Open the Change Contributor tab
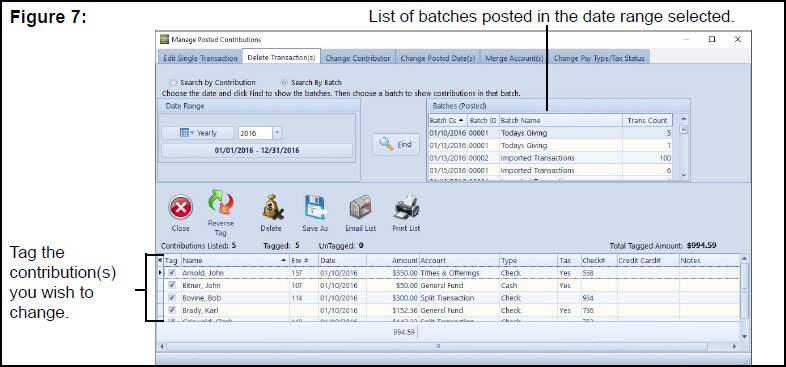 [358, 58]
